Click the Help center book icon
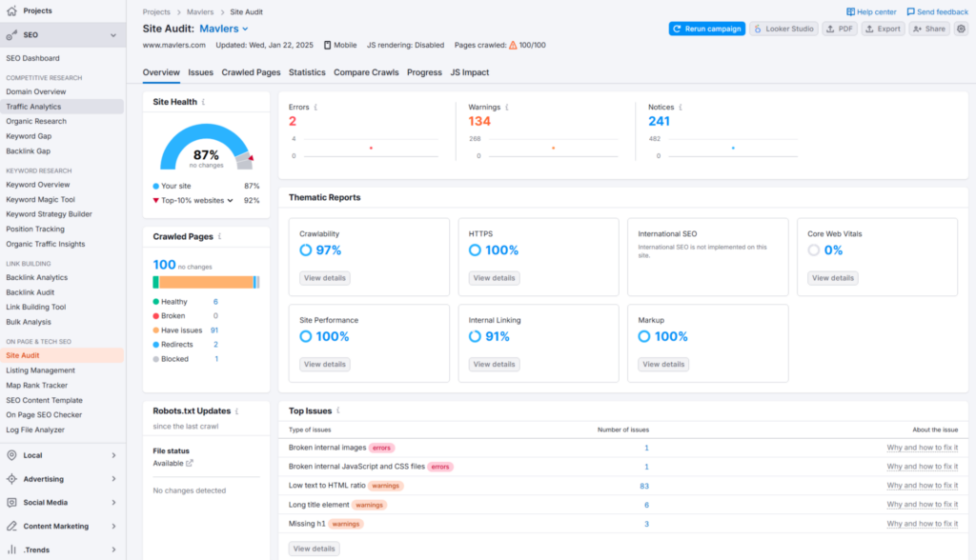The image size is (976, 560). coord(850,11)
